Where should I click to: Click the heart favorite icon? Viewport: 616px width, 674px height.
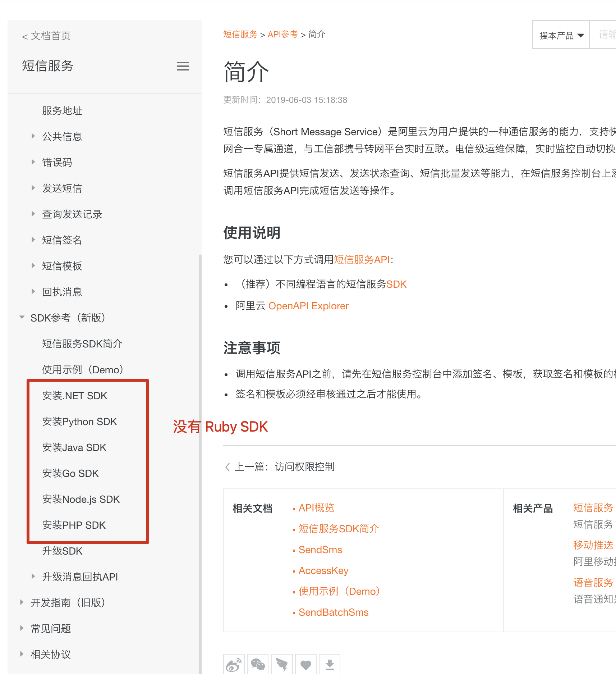[x=306, y=665]
